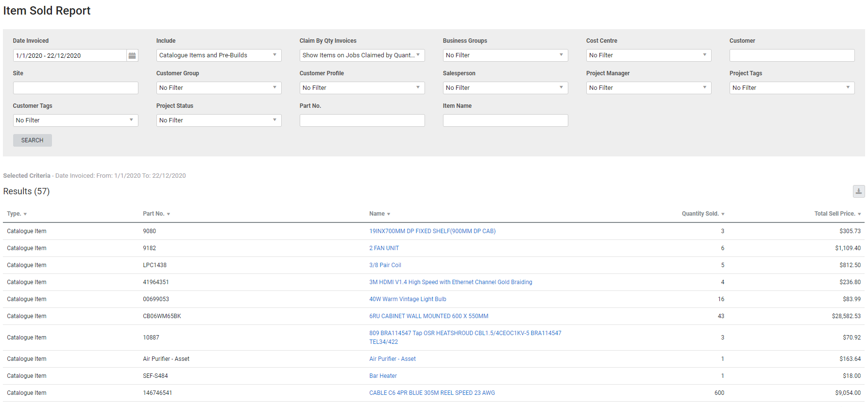Open 40W Warm Vintage Light Bulb link
The image size is (868, 407).
pos(408,299)
